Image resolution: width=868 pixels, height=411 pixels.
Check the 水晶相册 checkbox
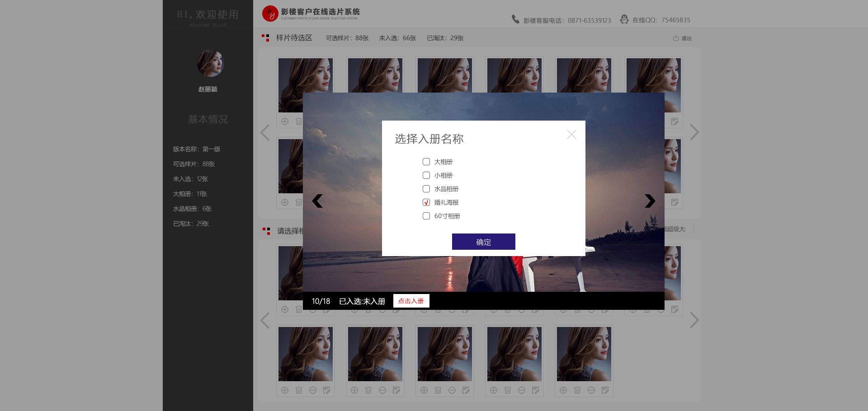pos(426,189)
